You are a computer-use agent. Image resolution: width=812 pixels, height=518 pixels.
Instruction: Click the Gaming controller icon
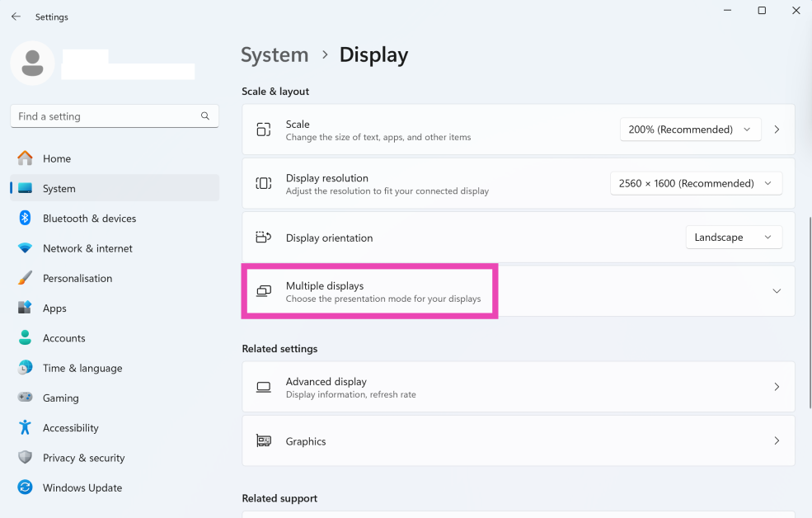click(25, 398)
